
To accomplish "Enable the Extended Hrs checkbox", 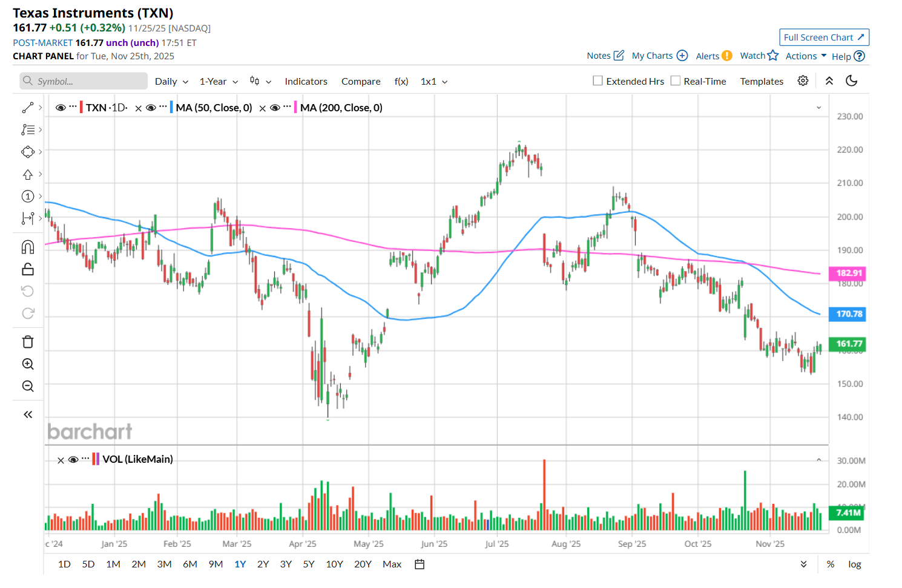I will tap(598, 81).
